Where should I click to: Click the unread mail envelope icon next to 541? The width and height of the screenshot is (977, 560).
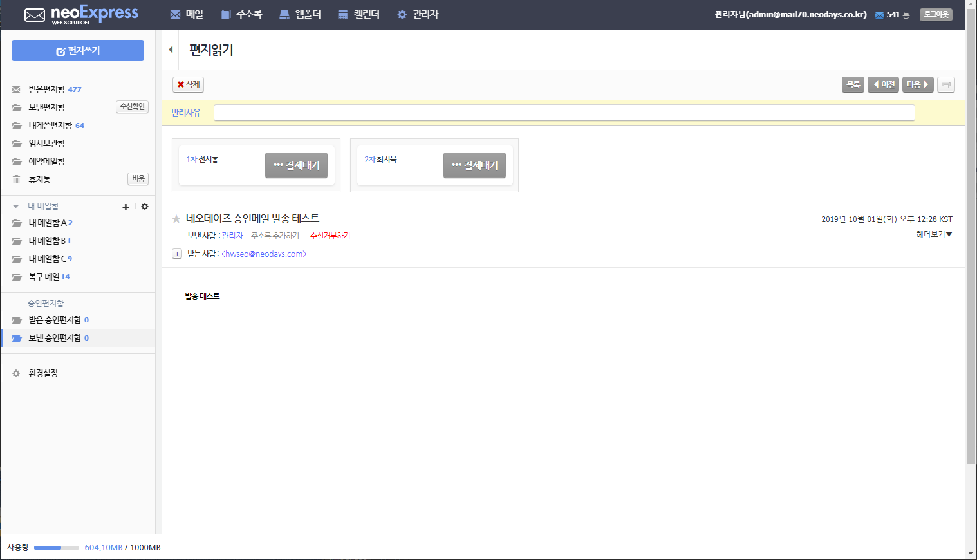coord(879,15)
